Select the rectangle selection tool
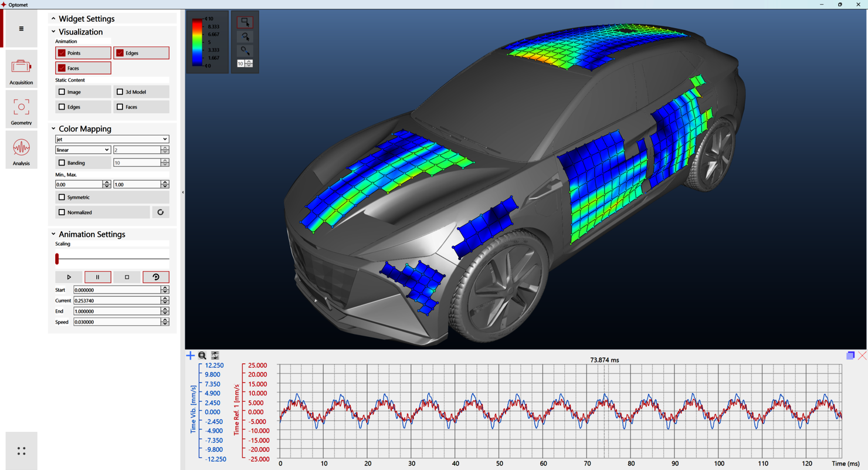The height and width of the screenshot is (470, 868). click(x=245, y=22)
